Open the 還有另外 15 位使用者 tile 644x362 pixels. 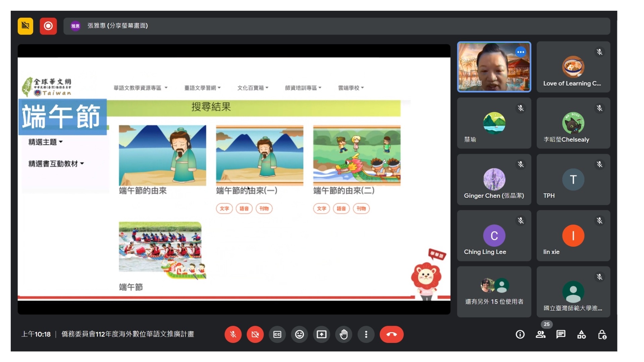pyautogui.click(x=494, y=292)
